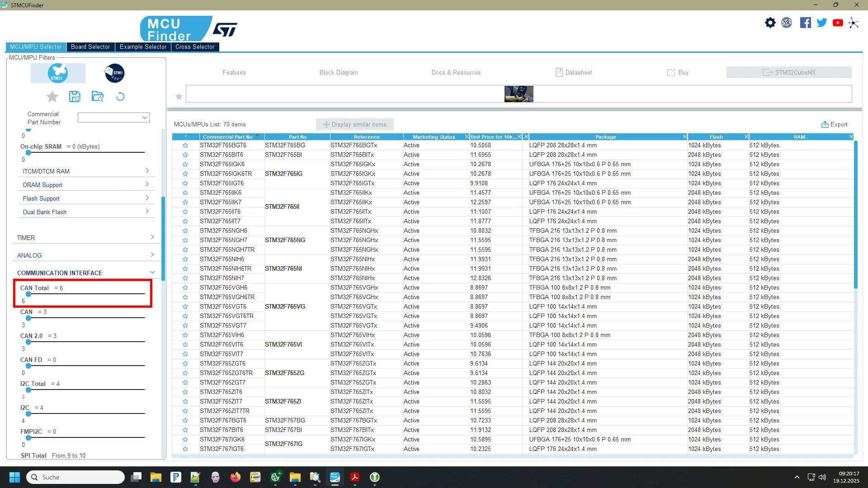The height and width of the screenshot is (488, 868).
Task: Click the ST community network icon
Action: click(854, 23)
